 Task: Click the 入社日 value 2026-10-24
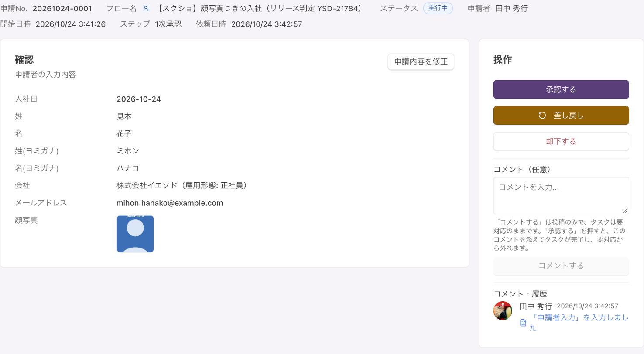pos(139,99)
